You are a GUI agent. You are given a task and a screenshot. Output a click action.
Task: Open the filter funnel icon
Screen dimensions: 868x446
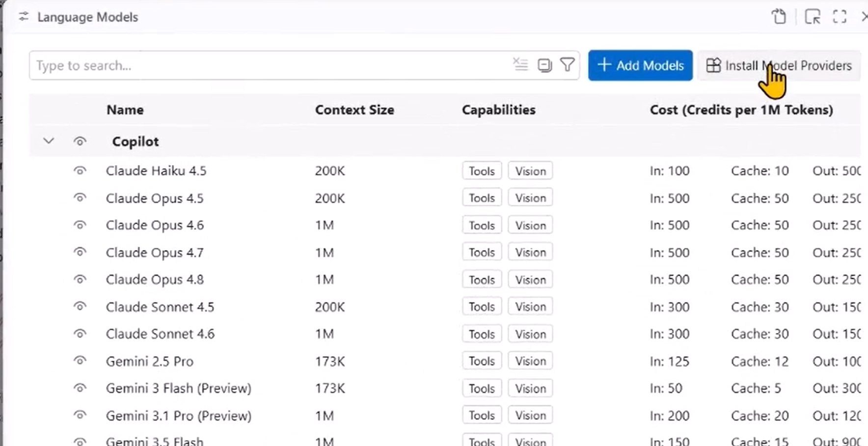tap(568, 65)
